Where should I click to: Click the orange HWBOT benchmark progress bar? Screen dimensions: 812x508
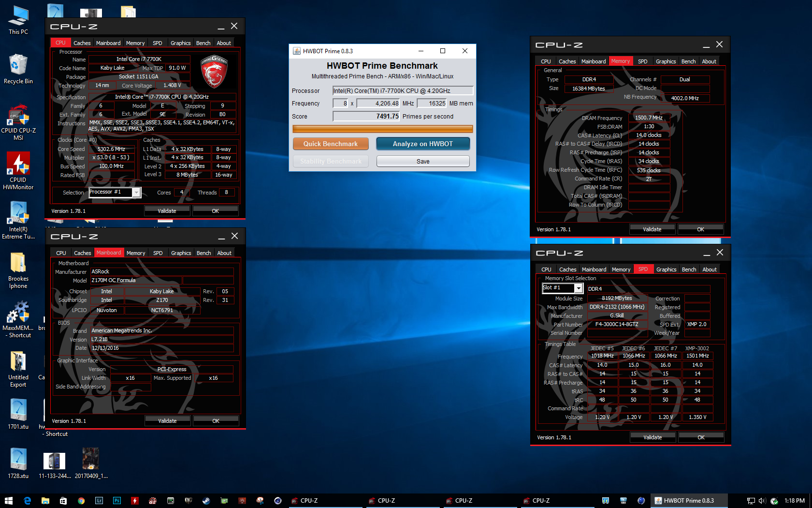coord(382,129)
